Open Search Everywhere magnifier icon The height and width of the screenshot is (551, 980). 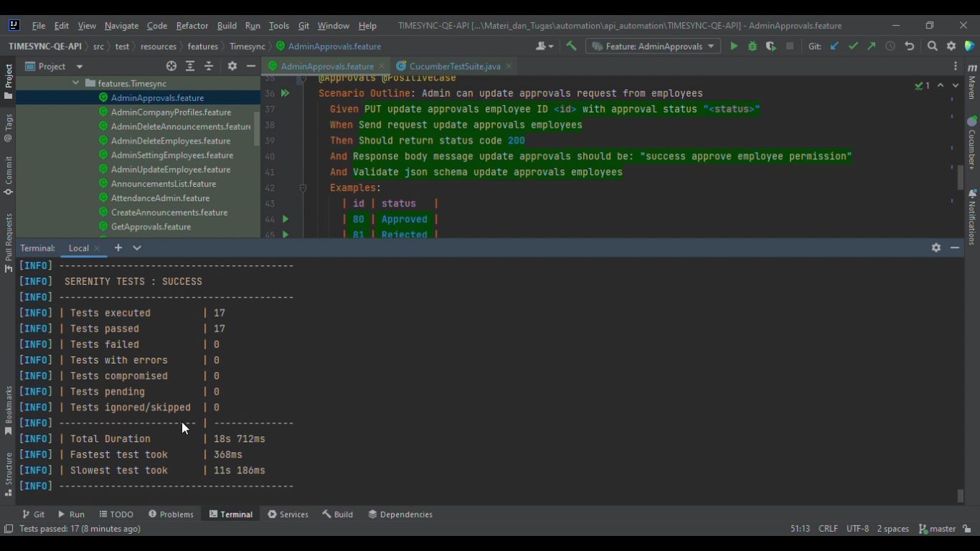pyautogui.click(x=933, y=45)
